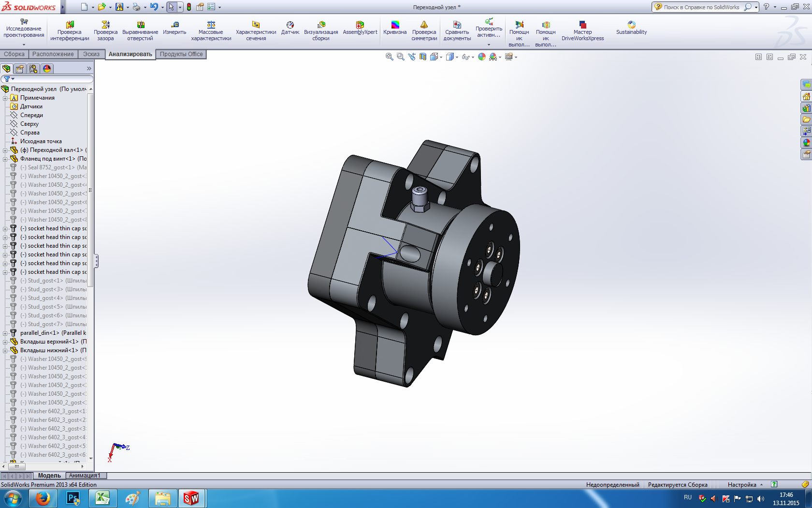The image size is (812, 508).
Task: Open the Sustainability tool
Action: click(631, 28)
